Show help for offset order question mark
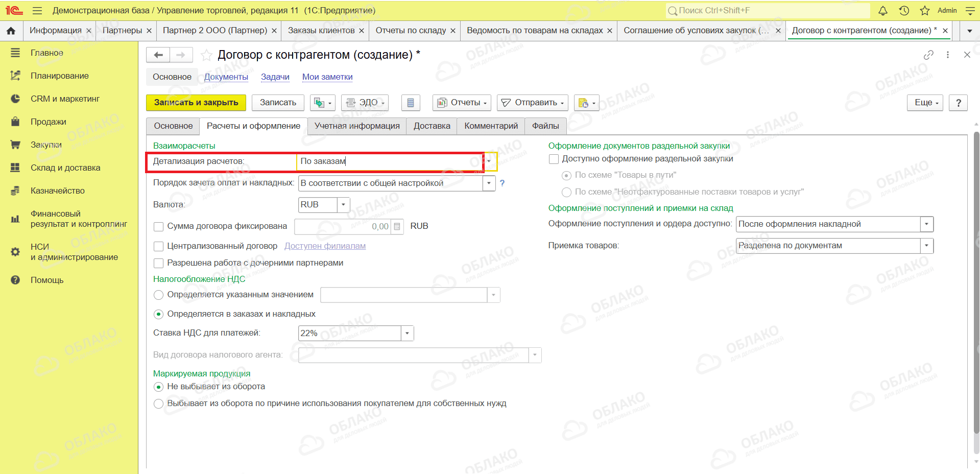This screenshot has height=474, width=980. tap(502, 183)
